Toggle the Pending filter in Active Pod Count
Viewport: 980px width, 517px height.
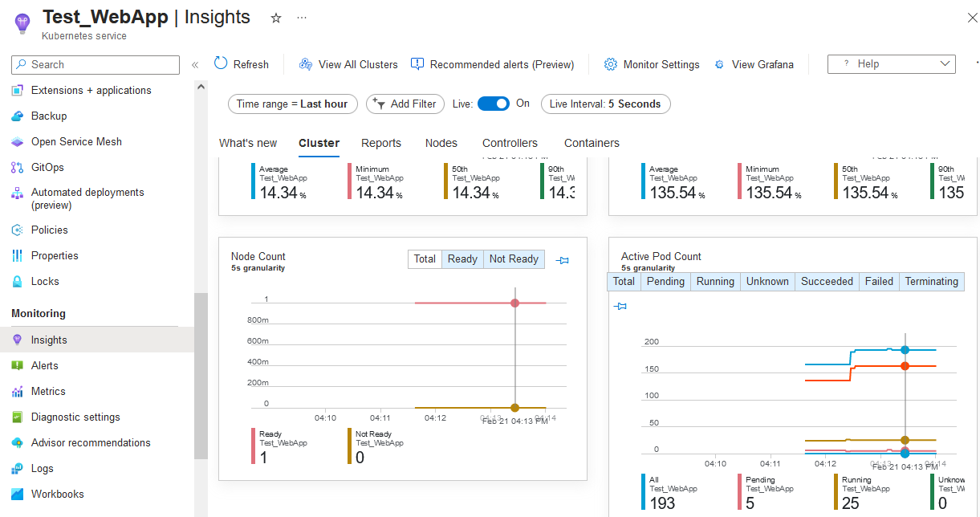pos(665,281)
